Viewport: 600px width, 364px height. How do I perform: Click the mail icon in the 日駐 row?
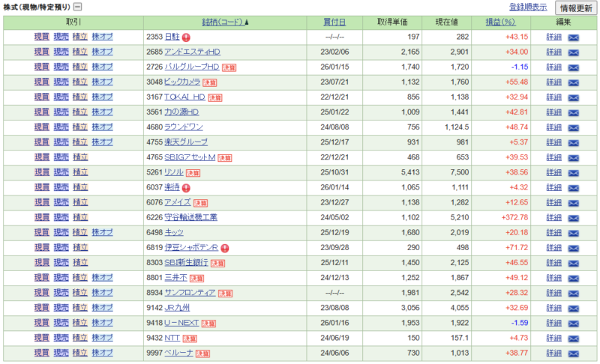point(574,37)
